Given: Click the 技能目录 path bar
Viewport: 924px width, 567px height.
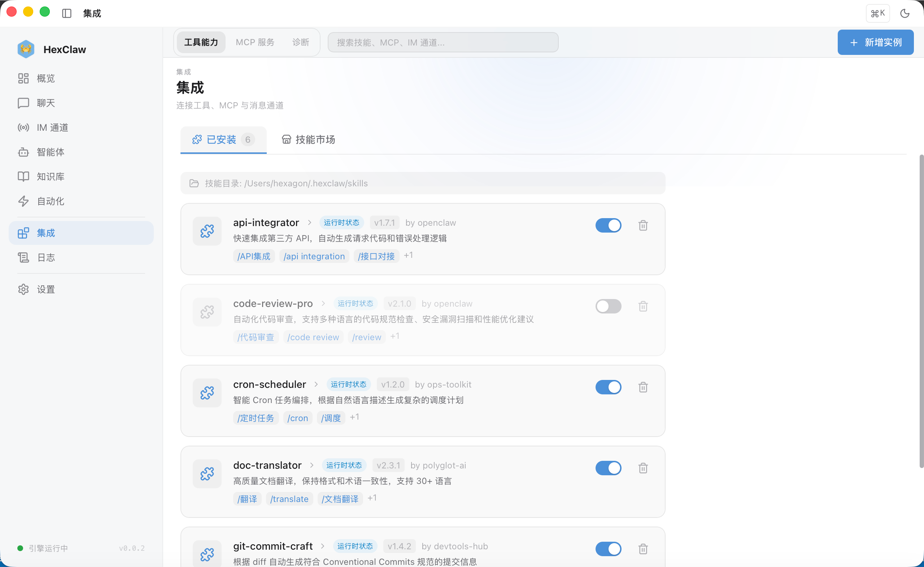Looking at the screenshot, I should 423,183.
